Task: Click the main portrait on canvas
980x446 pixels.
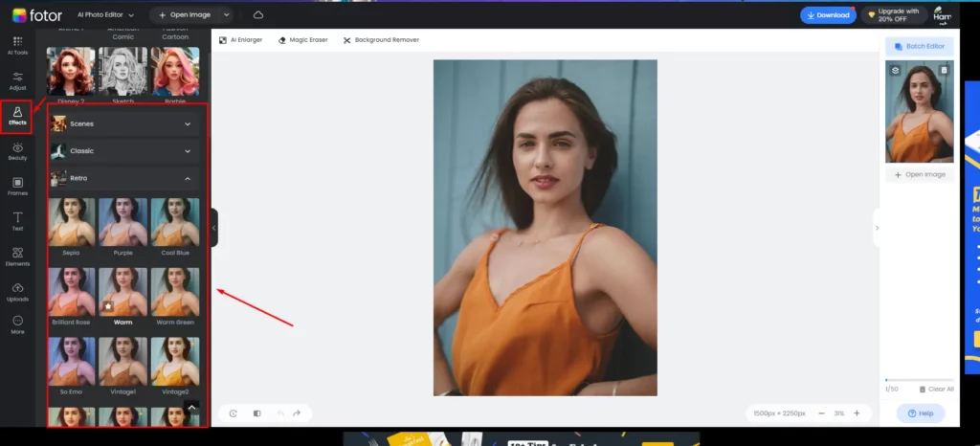Action: click(545, 228)
